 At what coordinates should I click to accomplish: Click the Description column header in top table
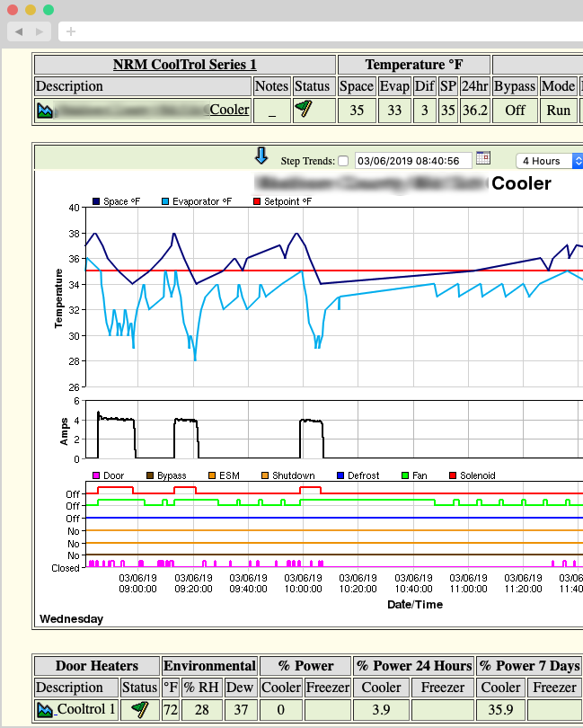[143, 86]
